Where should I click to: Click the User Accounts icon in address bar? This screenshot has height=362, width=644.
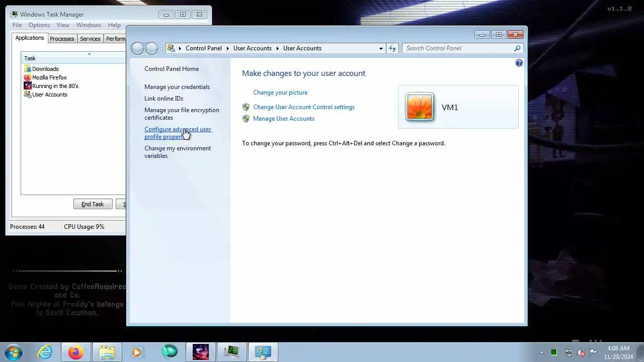click(171, 48)
